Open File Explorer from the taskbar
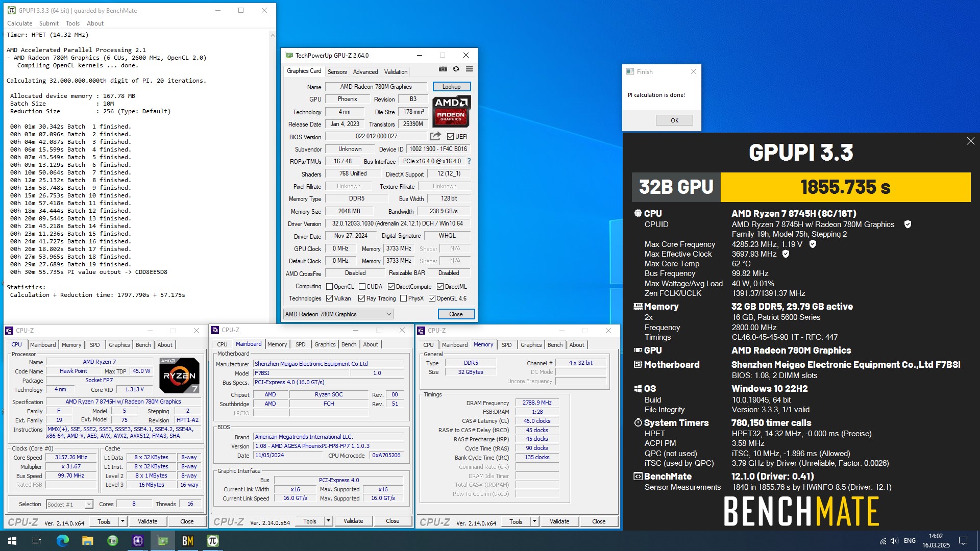980x551 pixels. click(x=87, y=541)
